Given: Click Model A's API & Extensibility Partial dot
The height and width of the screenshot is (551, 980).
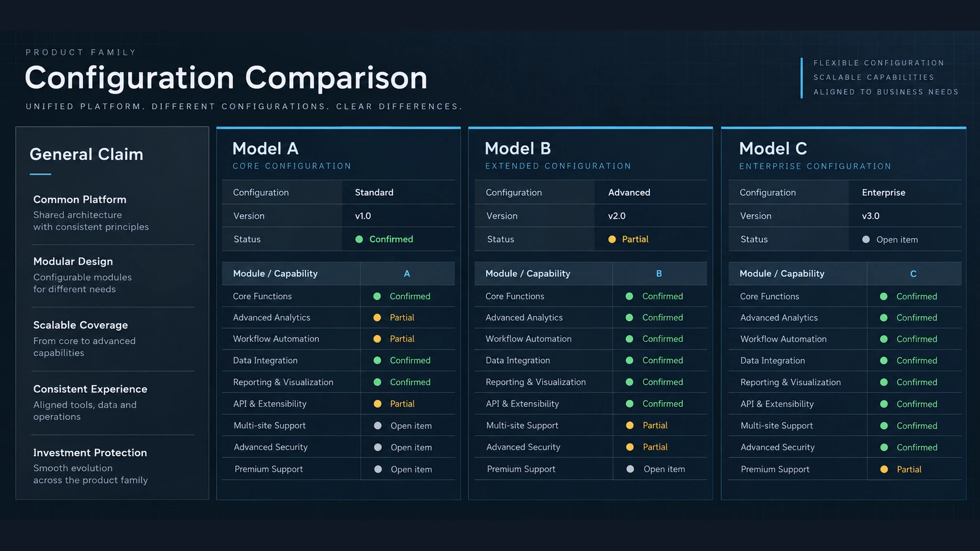Looking at the screenshot, I should [378, 404].
